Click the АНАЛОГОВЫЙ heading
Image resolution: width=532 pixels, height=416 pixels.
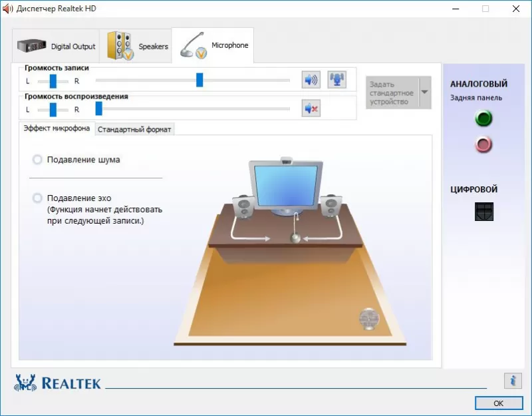tap(479, 84)
